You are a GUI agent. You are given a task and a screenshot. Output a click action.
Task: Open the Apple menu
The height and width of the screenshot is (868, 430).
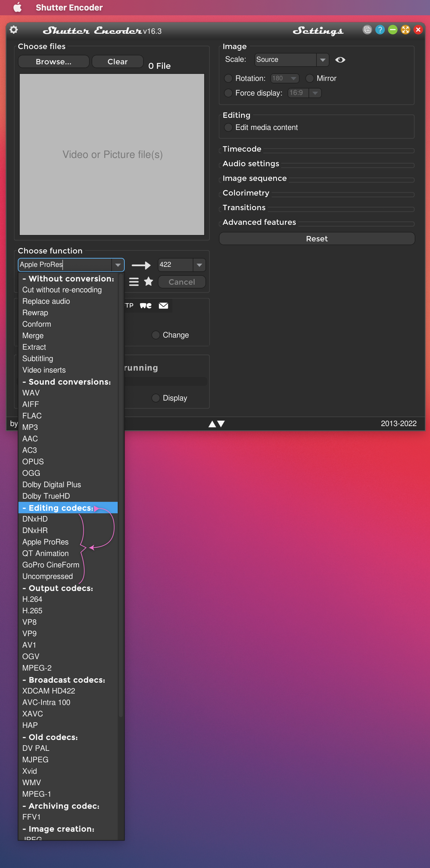click(x=17, y=7)
